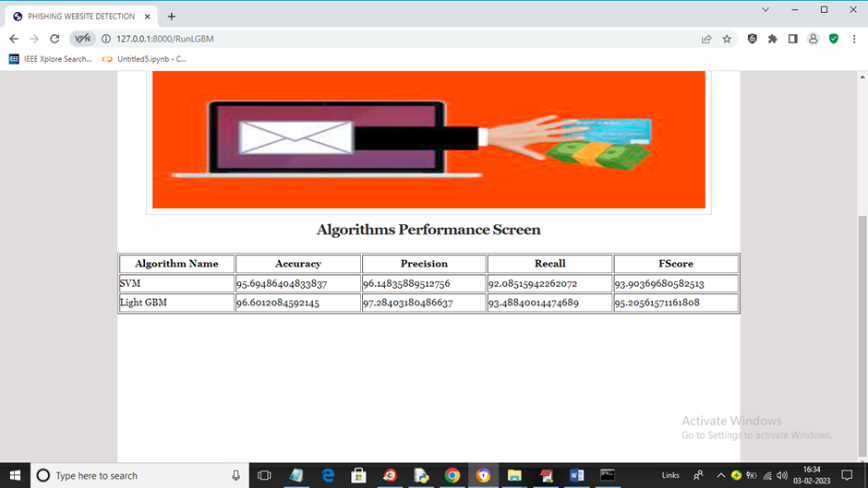Bookmark this page with the star
Viewport: 868px width, 488px height.
coord(727,39)
